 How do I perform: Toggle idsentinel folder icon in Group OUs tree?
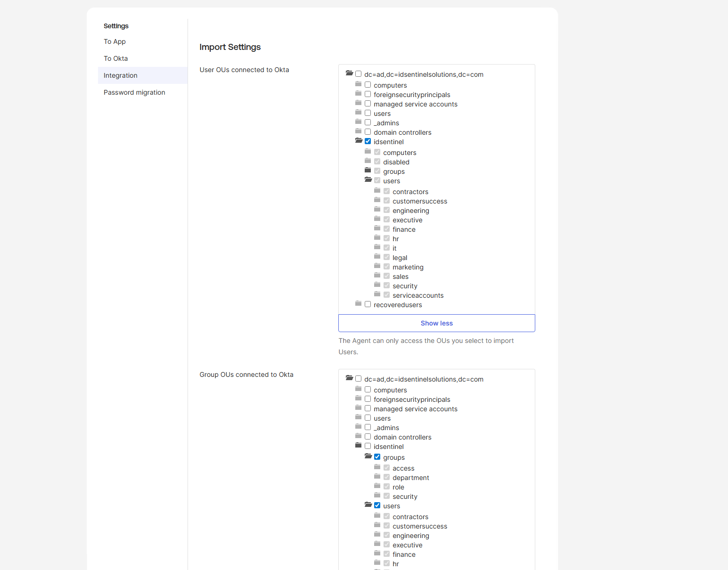[x=358, y=446]
